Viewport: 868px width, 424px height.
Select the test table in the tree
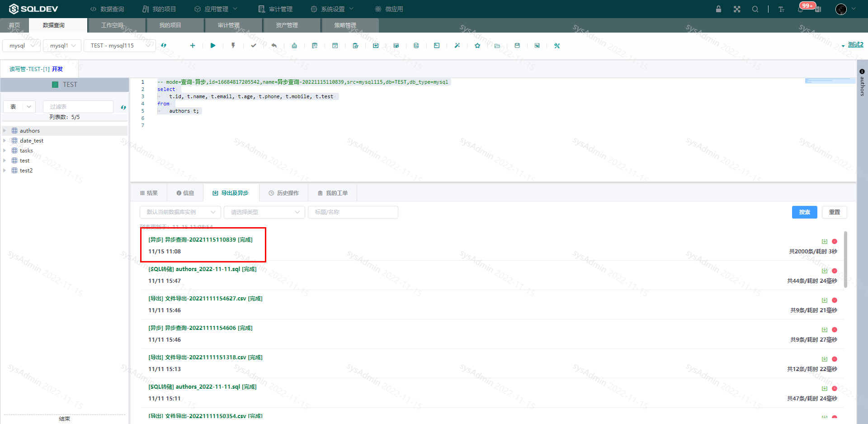[24, 161]
